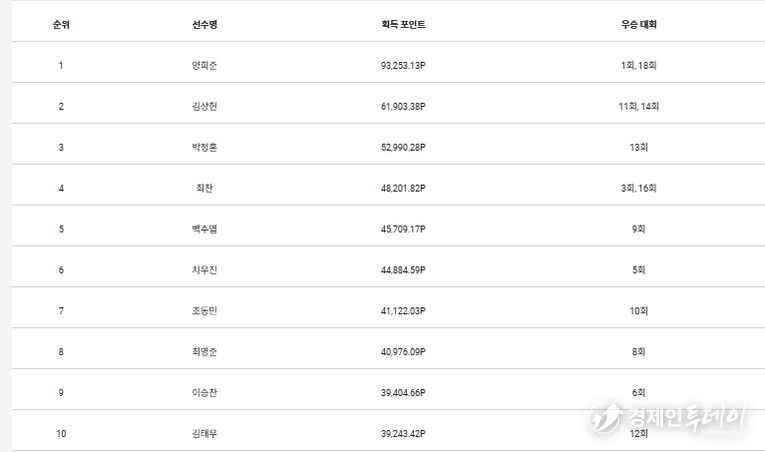Click player name 박정훈 in rank 3
The width and height of the screenshot is (765, 452).
click(x=204, y=147)
